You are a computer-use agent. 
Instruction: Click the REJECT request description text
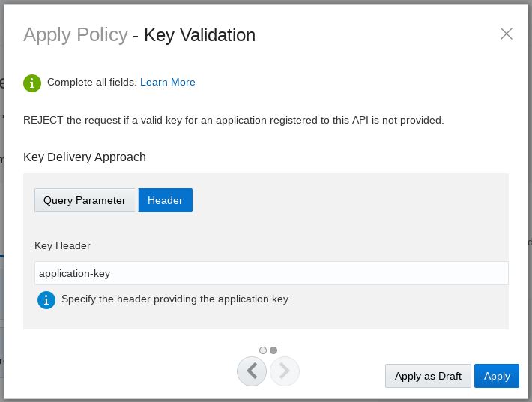[x=234, y=120]
